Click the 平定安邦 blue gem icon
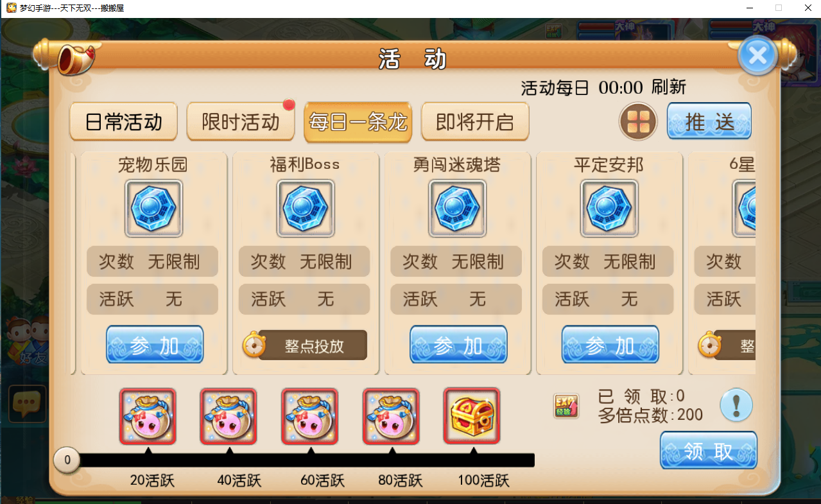The height and width of the screenshot is (504, 821). coord(609,208)
